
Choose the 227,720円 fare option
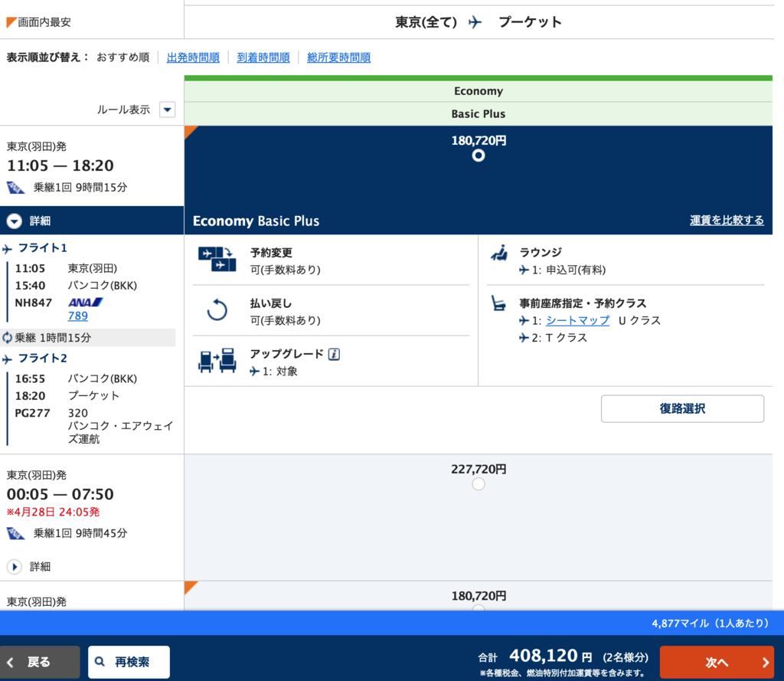(478, 483)
